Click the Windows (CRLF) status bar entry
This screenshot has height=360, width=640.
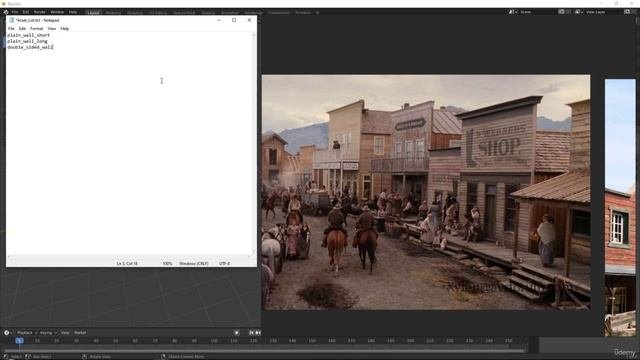pos(194,264)
